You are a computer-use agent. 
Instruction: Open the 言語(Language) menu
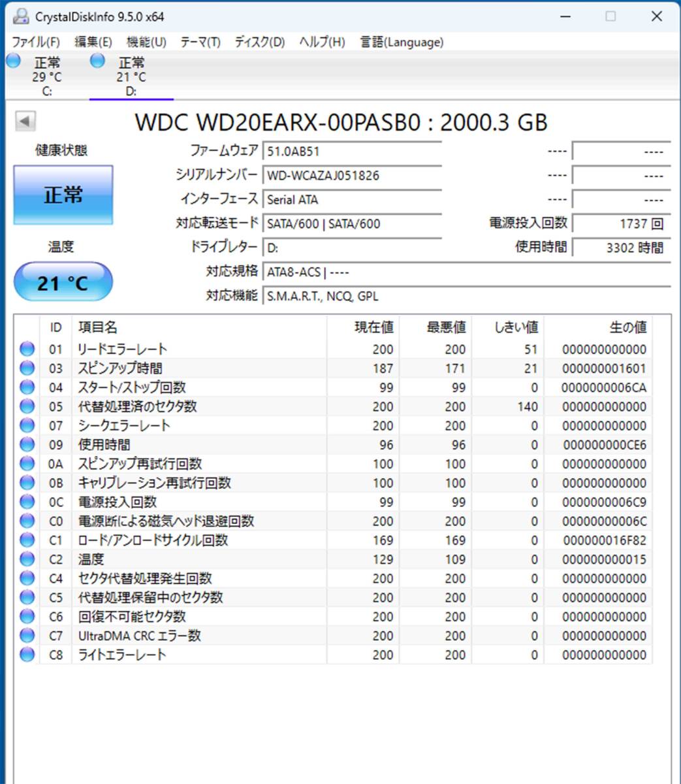tap(402, 42)
